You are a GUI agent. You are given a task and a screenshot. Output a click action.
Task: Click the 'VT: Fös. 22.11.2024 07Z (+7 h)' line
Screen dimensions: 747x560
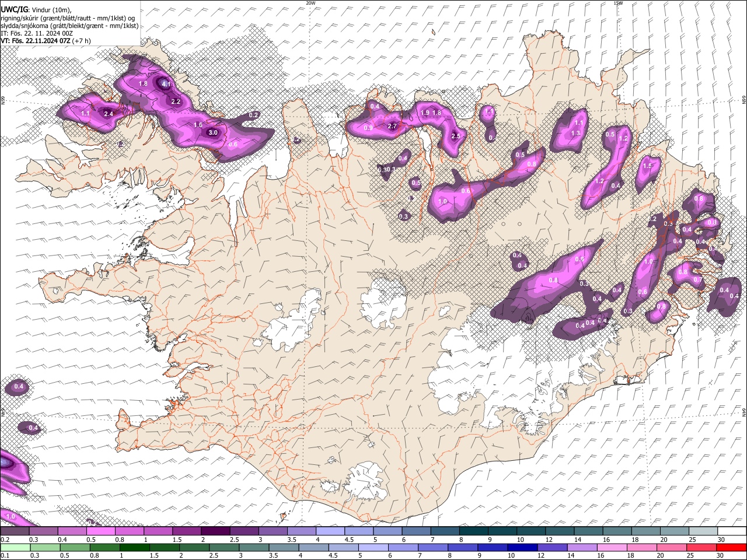[x=46, y=41]
